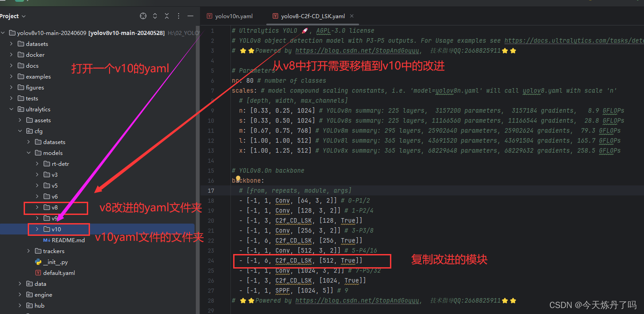This screenshot has height=314, width=644.
Task: Close the yolov8-C2f-CD_LSK.yaml tab
Action: pyautogui.click(x=352, y=15)
